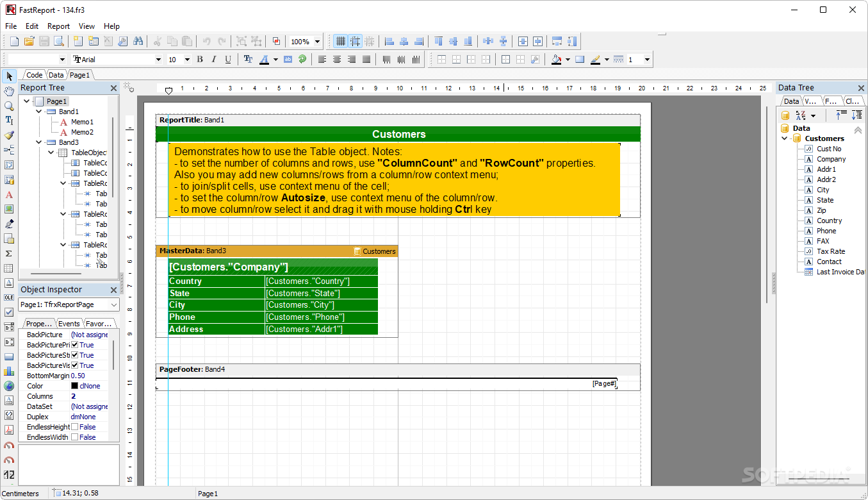
Task: Select the [Customers."Company"] table header cell
Action: [273, 267]
